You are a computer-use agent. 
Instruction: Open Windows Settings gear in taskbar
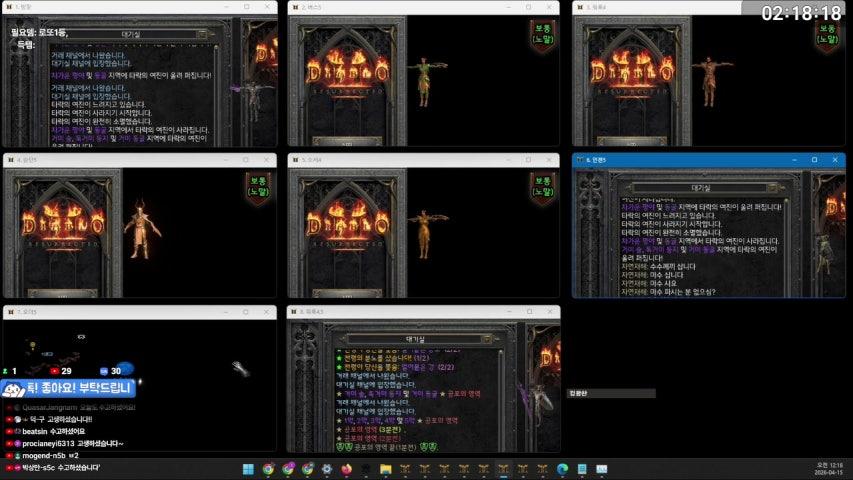coord(327,469)
